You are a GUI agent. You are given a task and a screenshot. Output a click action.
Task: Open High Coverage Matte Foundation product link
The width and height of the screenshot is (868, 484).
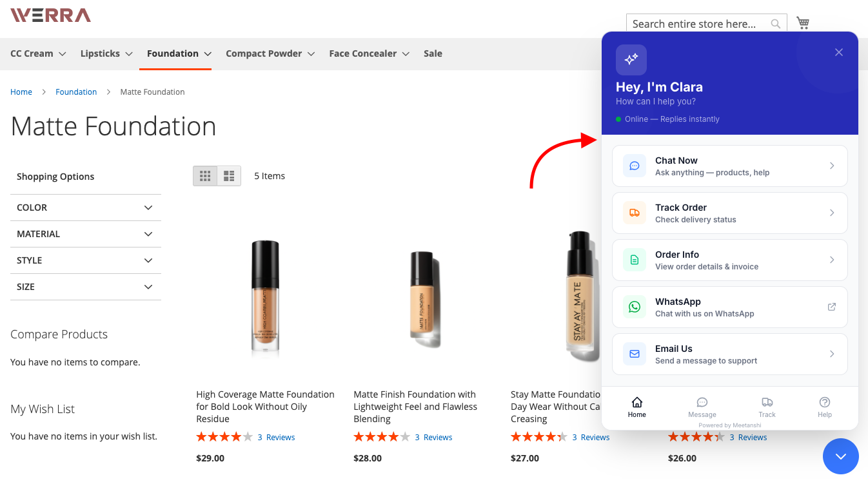(265, 407)
